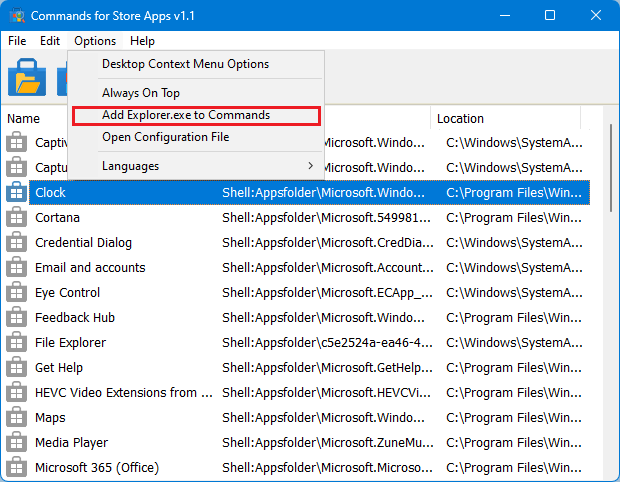The image size is (620, 482).
Task: Click the Media Player row icon
Action: click(x=16, y=442)
